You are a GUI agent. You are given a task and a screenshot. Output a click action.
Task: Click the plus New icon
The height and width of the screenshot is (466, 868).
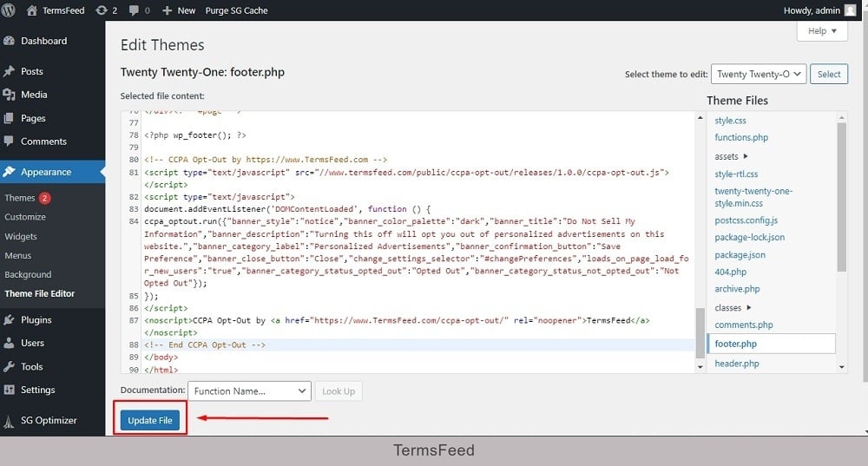168,10
